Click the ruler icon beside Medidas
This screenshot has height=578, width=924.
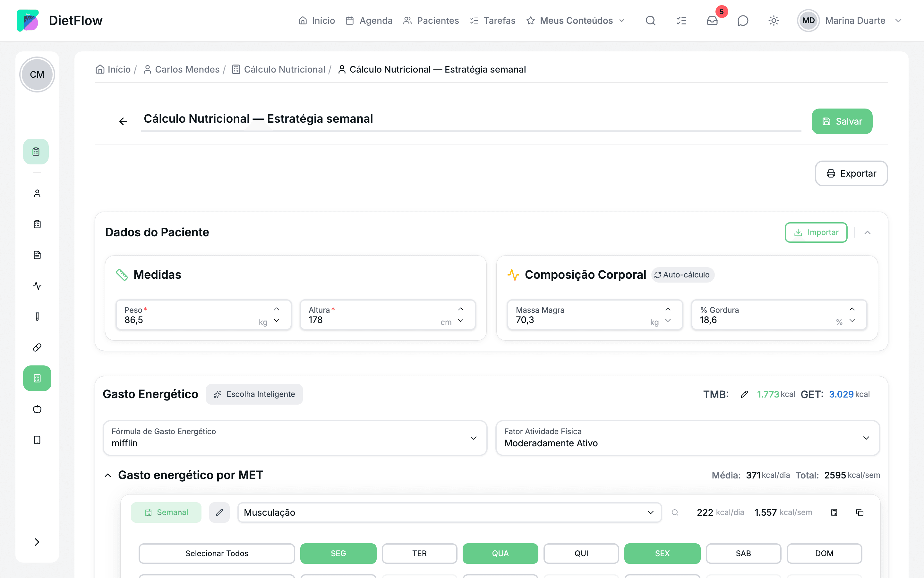122,275
